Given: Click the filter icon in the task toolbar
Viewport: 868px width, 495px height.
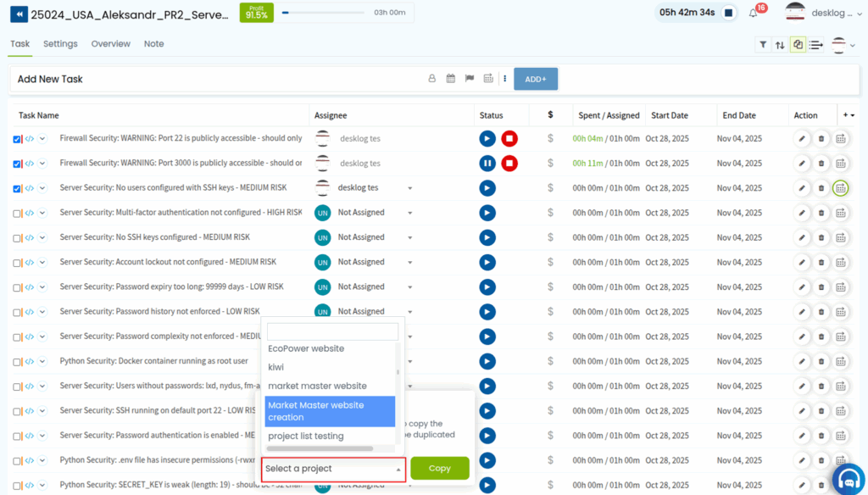Looking at the screenshot, I should pos(763,45).
